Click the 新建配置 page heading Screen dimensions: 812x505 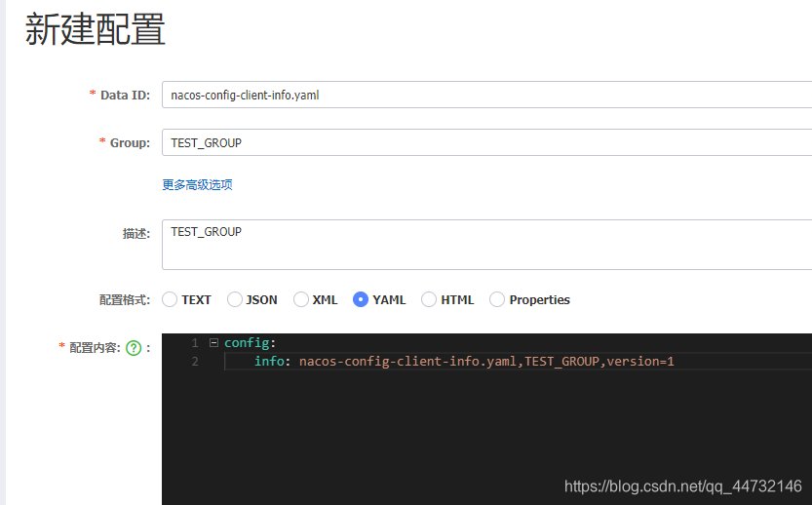[96, 29]
